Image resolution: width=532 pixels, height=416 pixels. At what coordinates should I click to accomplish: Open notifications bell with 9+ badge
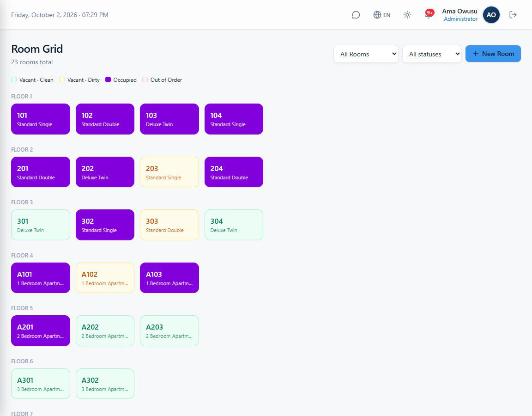429,15
